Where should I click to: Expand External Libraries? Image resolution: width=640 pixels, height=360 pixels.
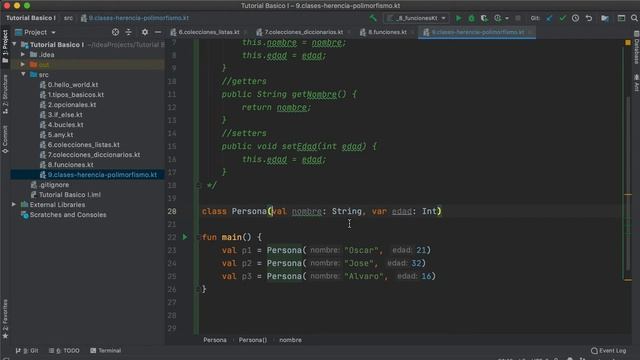pyautogui.click(x=14, y=204)
